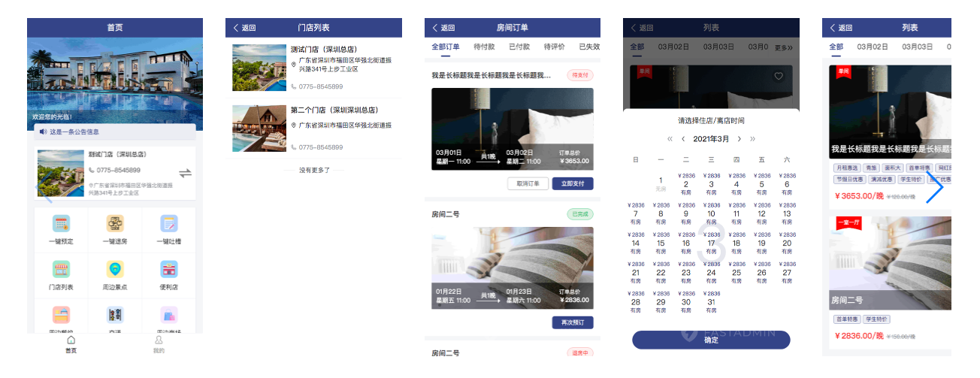
Task: Open the 周边景点 nearby attractions icon
Action: [x=115, y=270]
